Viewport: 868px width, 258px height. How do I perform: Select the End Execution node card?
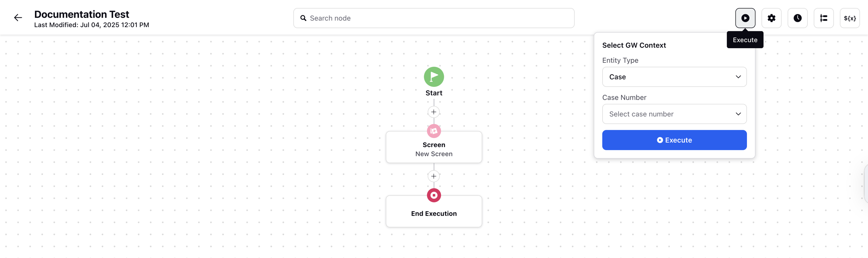434,211
